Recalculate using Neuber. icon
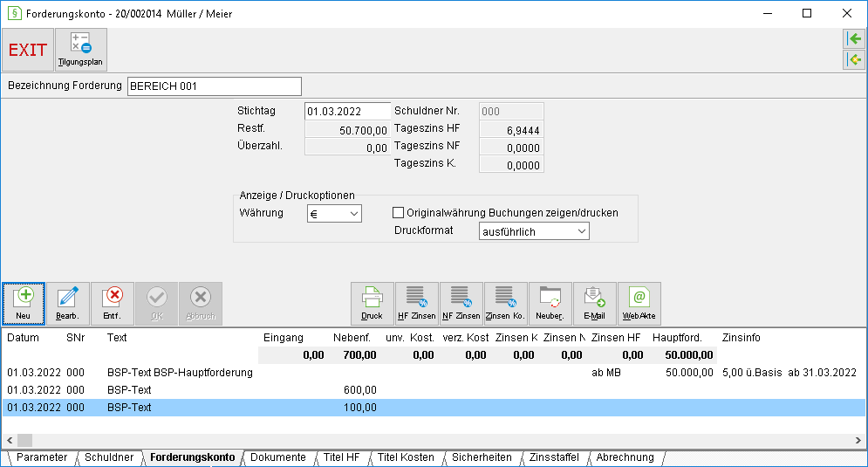Image resolution: width=868 pixels, height=467 pixels. pyautogui.click(x=550, y=304)
